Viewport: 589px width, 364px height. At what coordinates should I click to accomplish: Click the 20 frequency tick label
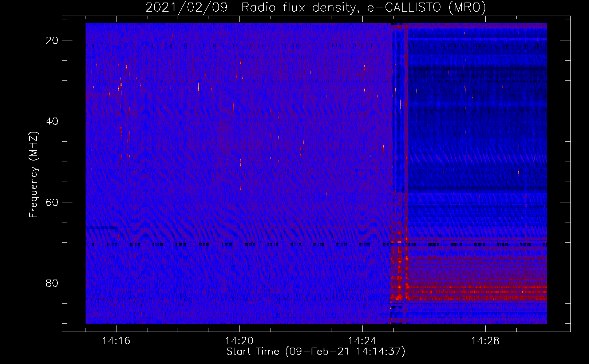[x=52, y=40]
